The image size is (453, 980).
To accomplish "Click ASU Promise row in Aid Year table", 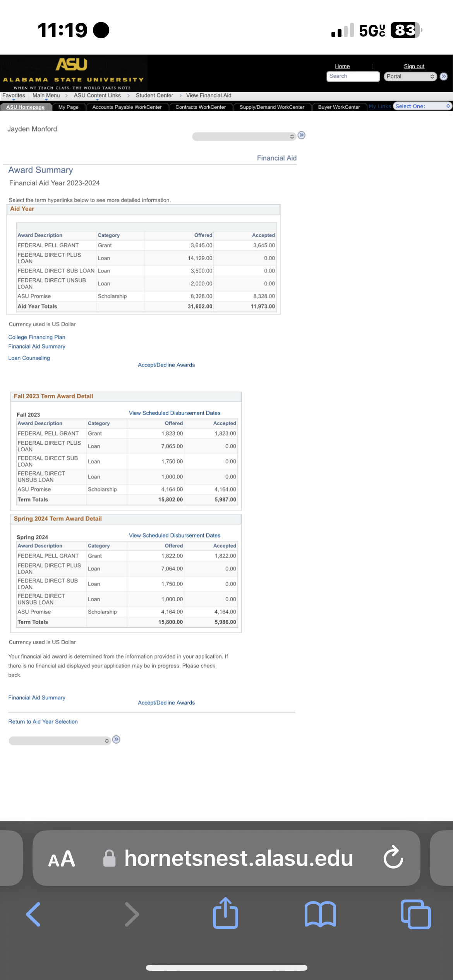I will pos(146,296).
